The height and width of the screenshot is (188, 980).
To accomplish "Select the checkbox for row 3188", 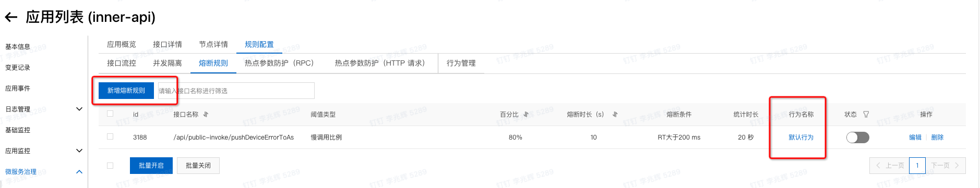I will [110, 136].
